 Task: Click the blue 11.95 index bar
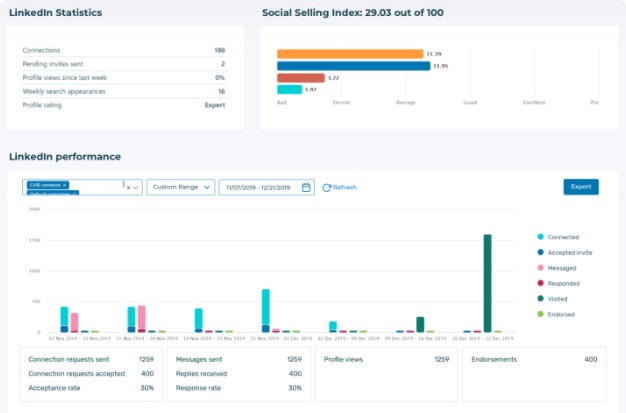(354, 66)
